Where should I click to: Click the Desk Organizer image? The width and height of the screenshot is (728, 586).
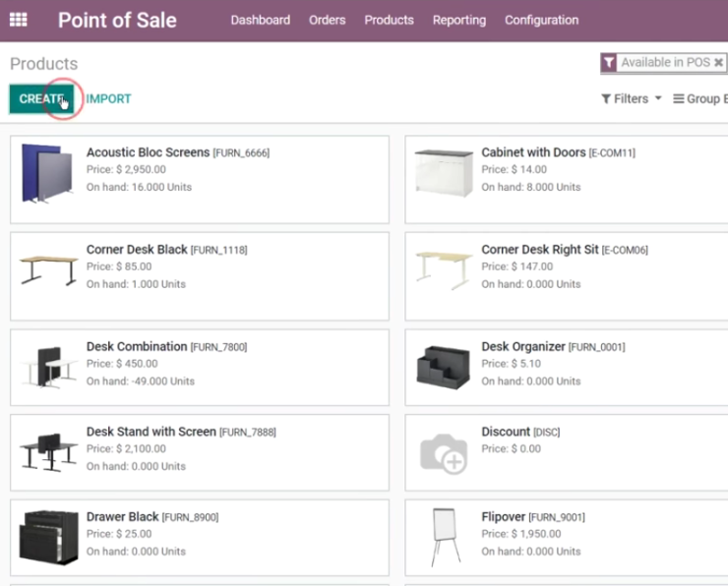pos(444,367)
